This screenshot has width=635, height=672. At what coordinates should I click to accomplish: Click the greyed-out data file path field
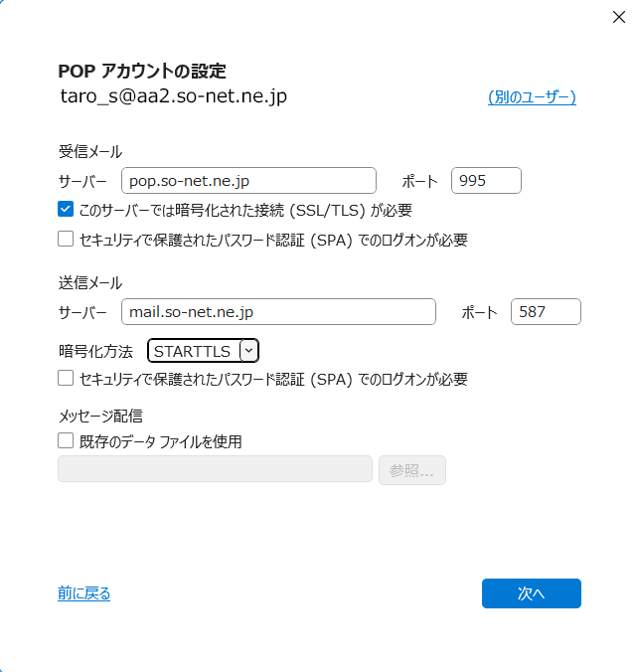(x=215, y=469)
